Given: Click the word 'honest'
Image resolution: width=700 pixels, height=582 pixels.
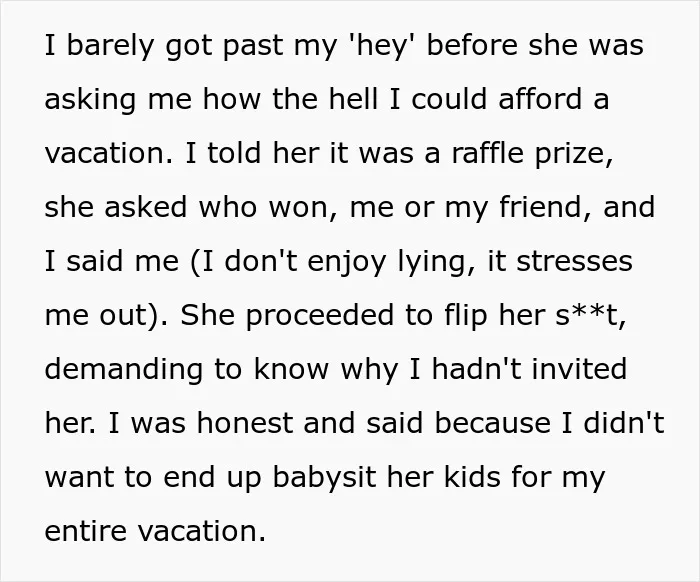Looking at the screenshot, I should click(244, 423).
